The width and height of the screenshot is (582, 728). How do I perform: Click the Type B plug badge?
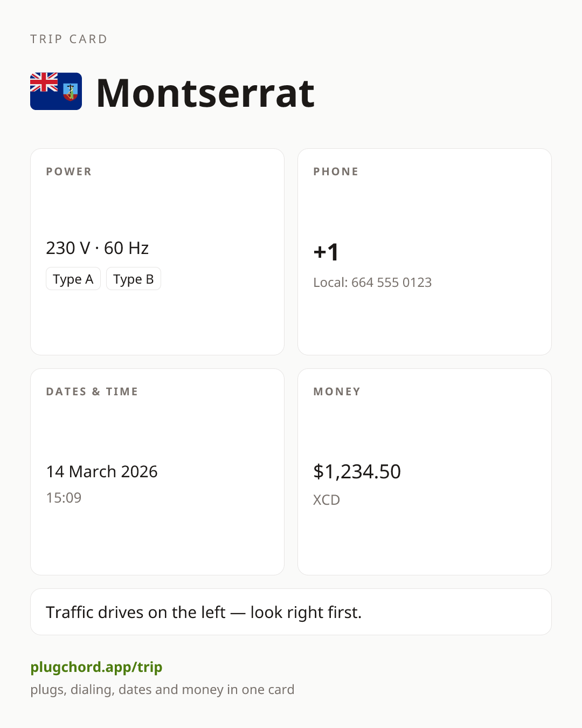134,279
